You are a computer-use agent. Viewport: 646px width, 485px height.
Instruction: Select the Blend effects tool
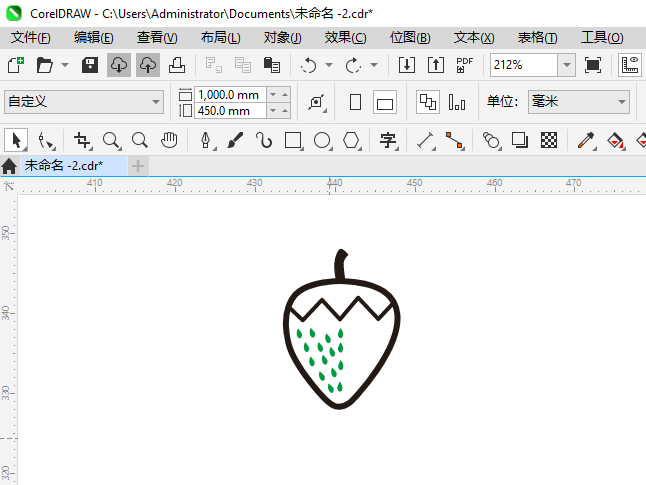[492, 141]
